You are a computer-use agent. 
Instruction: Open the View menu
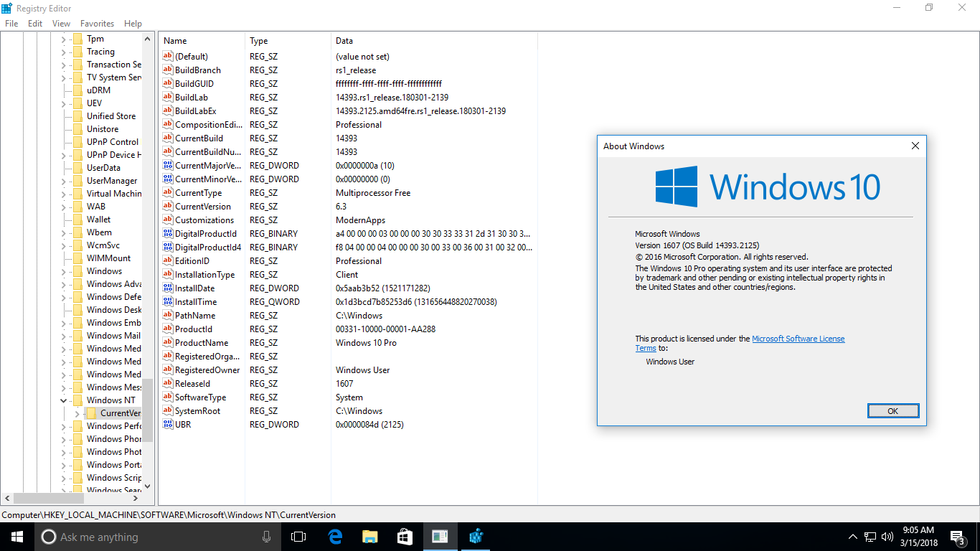[61, 24]
